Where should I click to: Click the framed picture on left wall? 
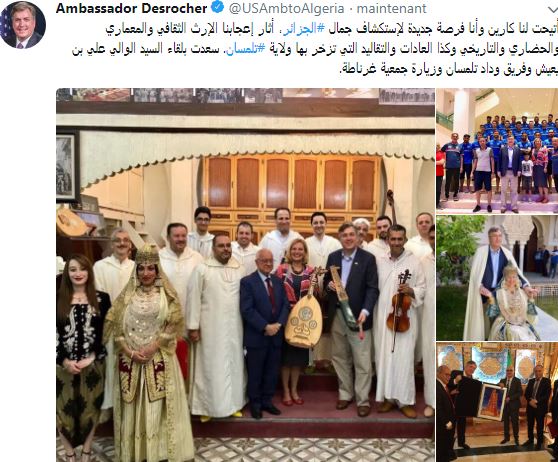67,167
